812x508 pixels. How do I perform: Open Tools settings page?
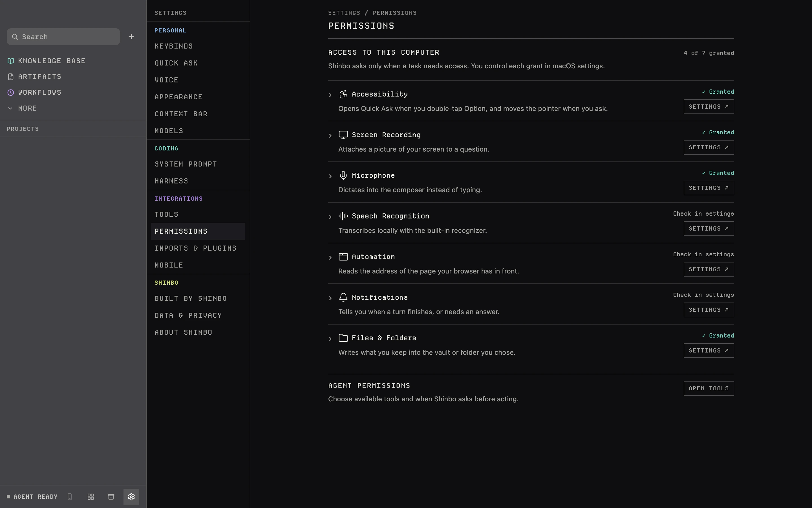point(198,214)
